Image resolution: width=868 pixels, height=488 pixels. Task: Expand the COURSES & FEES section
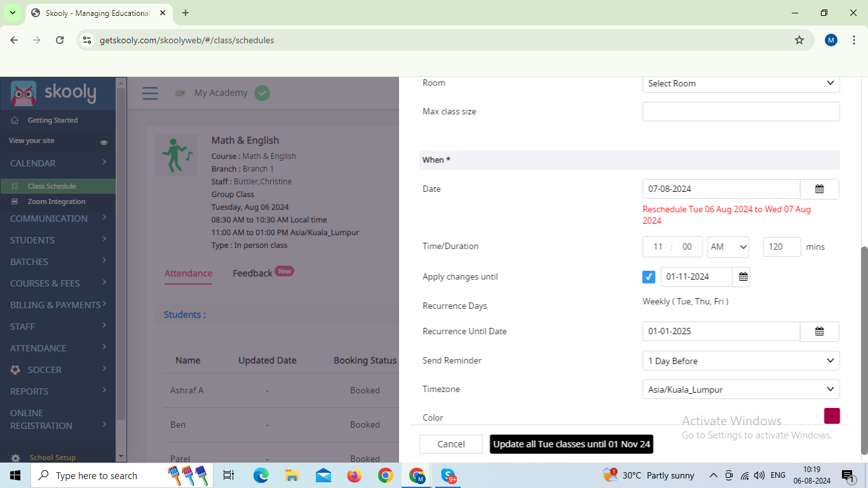pos(58,283)
